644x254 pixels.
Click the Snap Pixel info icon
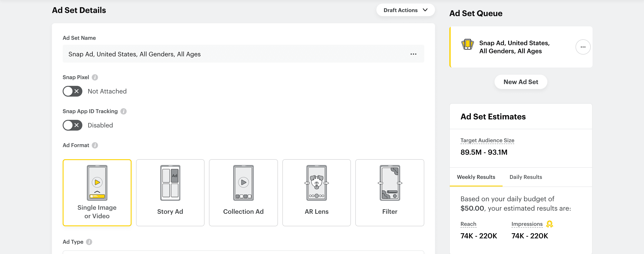pos(95,77)
